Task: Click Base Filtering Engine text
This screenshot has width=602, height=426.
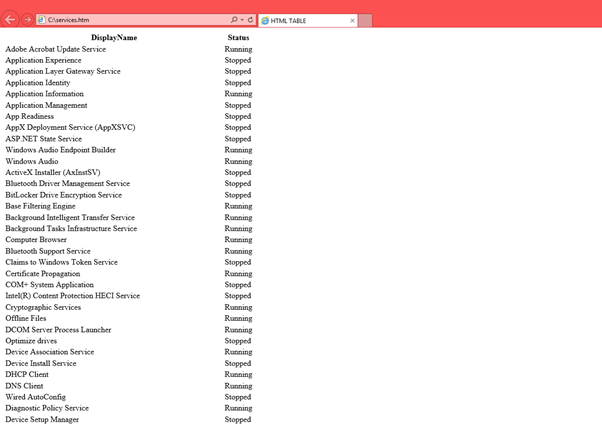Action: [x=40, y=206]
